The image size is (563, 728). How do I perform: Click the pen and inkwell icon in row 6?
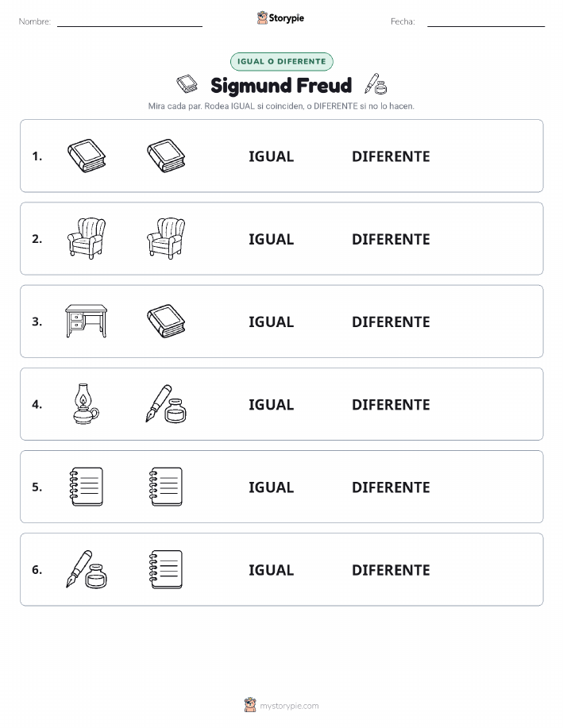(87, 570)
